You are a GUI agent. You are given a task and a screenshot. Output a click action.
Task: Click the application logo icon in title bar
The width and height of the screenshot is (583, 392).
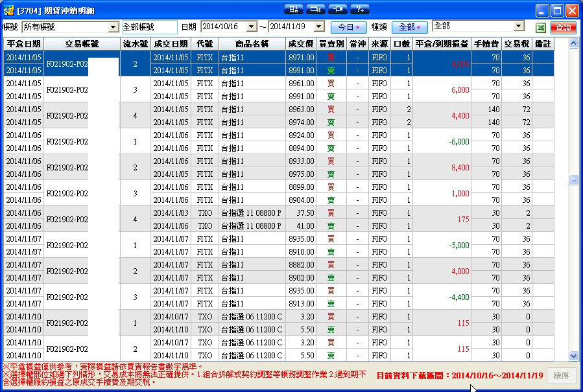(8, 10)
